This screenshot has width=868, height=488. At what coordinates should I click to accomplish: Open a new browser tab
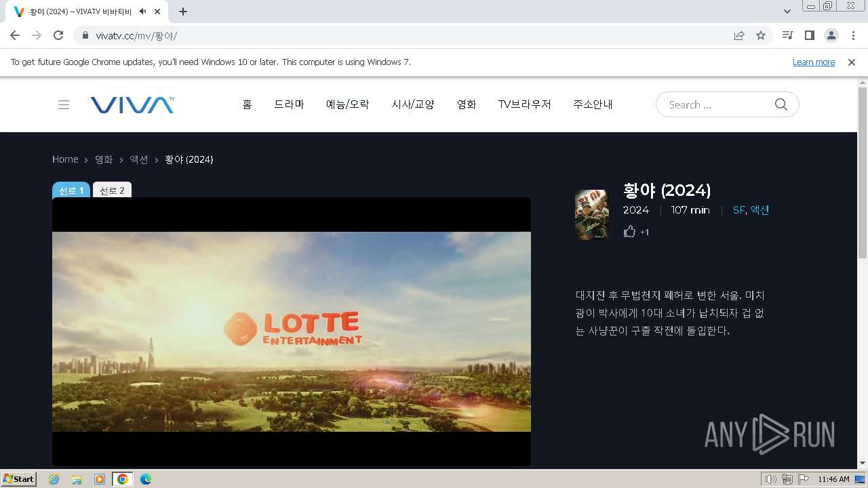point(183,12)
